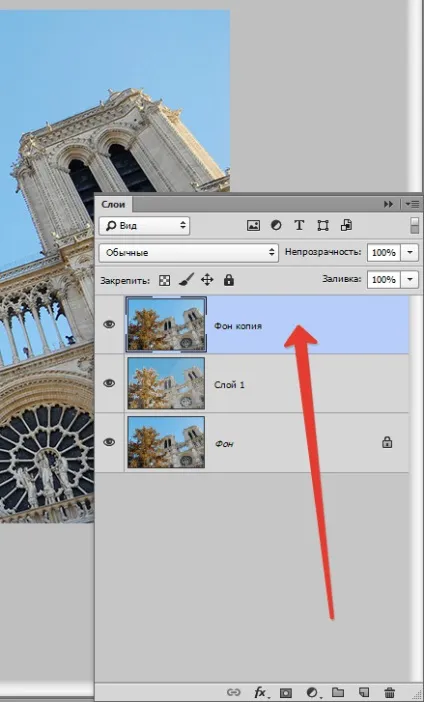The height and width of the screenshot is (702, 424).
Task: Add layer style fx icon
Action: 261,693
